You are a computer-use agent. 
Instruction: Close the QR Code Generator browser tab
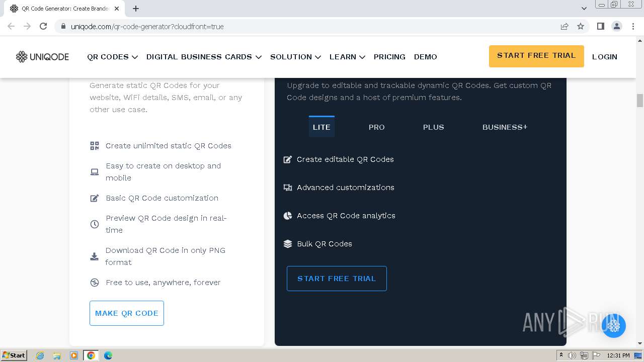click(117, 9)
